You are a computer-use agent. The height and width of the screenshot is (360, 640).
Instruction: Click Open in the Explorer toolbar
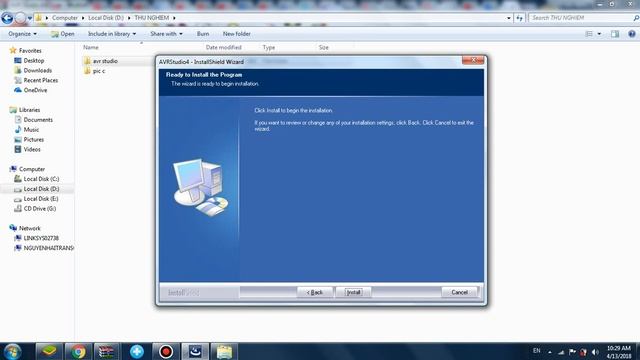coord(63,34)
